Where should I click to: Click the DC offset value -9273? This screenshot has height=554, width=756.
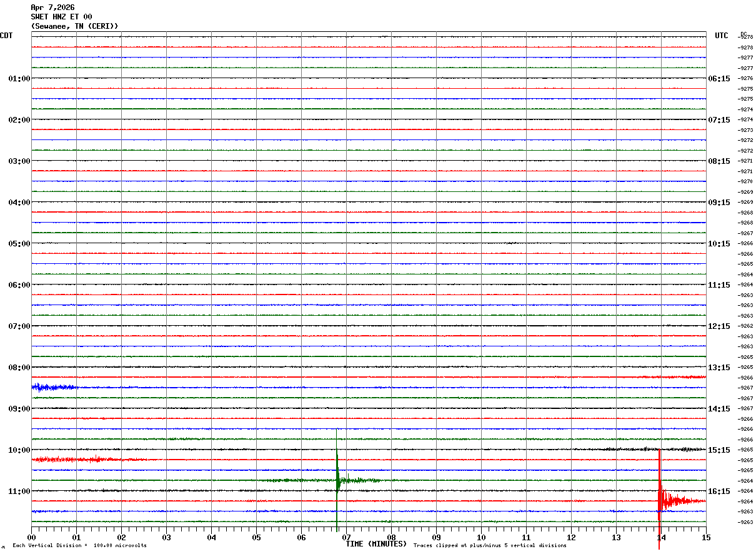tap(745, 130)
